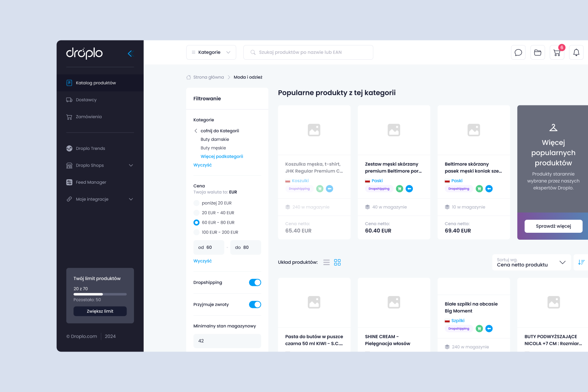Expand the Moje integracje submenu
Viewport: 588px width, 392px height.
click(x=131, y=199)
